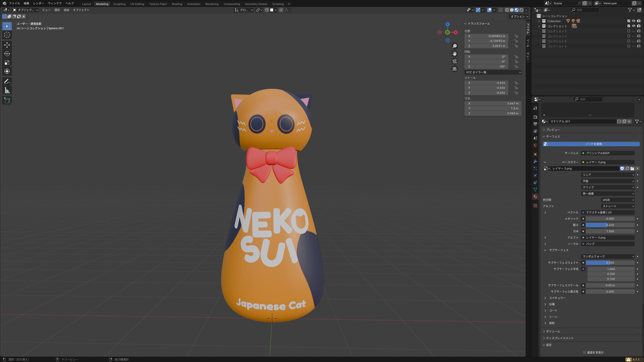Hide Collection with its eye icon
This screenshot has height=362, width=644.
(x=634, y=21)
